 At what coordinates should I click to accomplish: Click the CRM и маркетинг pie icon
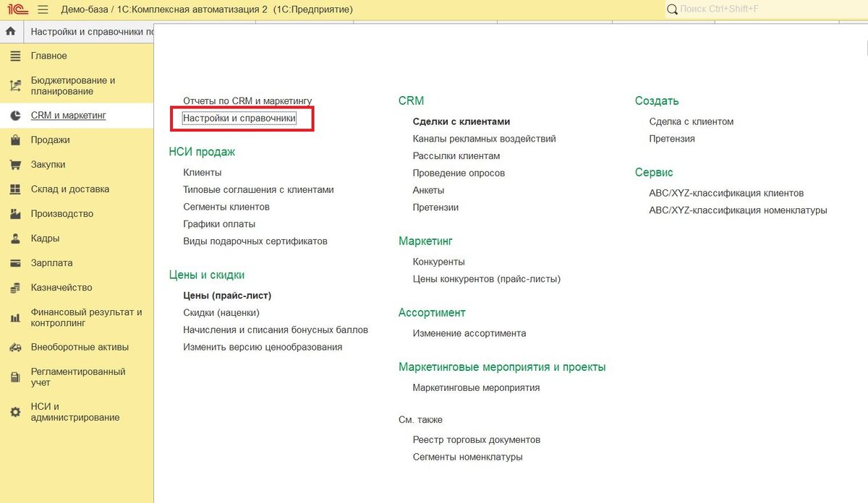coord(15,116)
